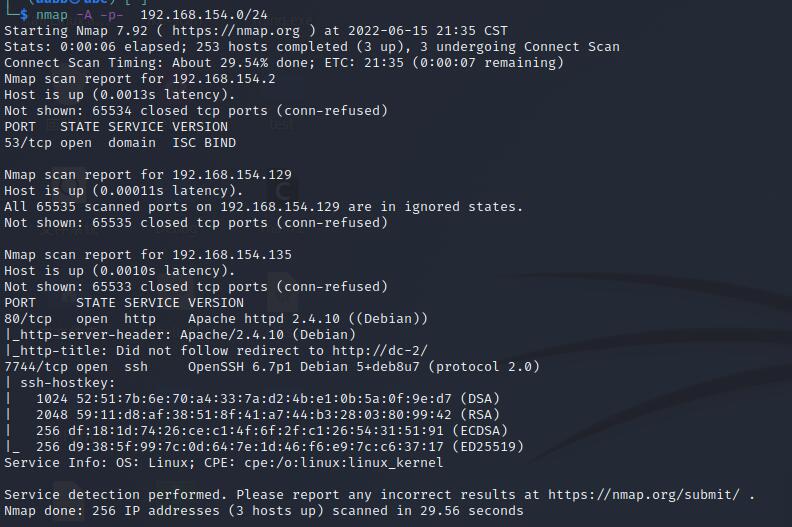The height and width of the screenshot is (527, 792).
Task: Click the RSA host key fingerprint line
Action: coord(268,414)
